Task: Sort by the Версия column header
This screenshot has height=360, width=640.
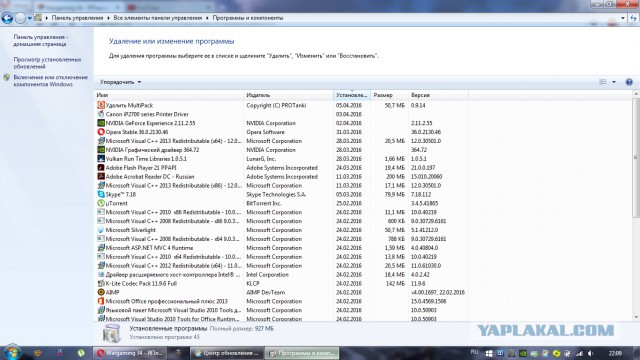Action: tap(438, 95)
